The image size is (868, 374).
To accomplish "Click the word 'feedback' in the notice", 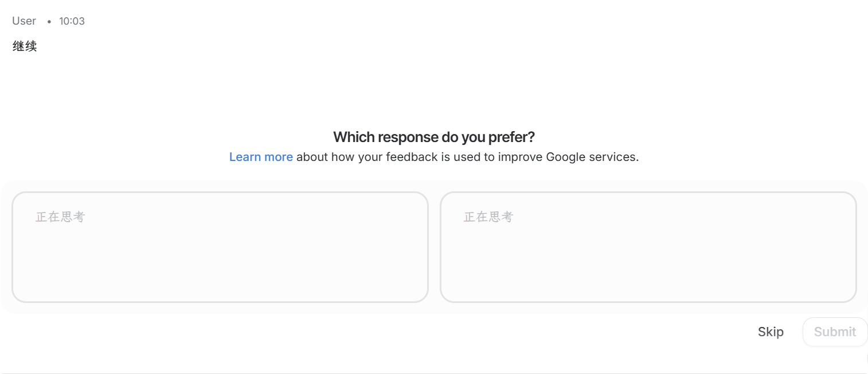I will click(x=412, y=157).
